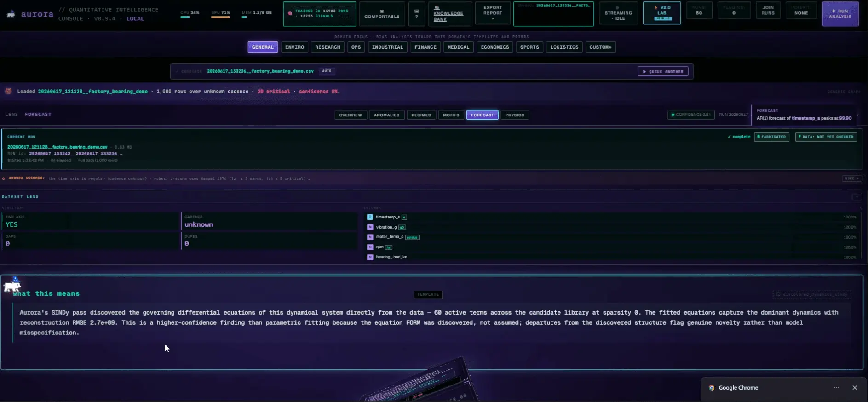Open the Trained on 14982 runs panel

point(319,14)
